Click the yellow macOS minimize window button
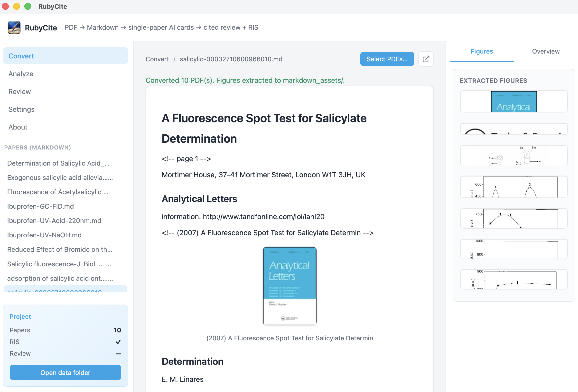578x392 pixels. (16, 7)
